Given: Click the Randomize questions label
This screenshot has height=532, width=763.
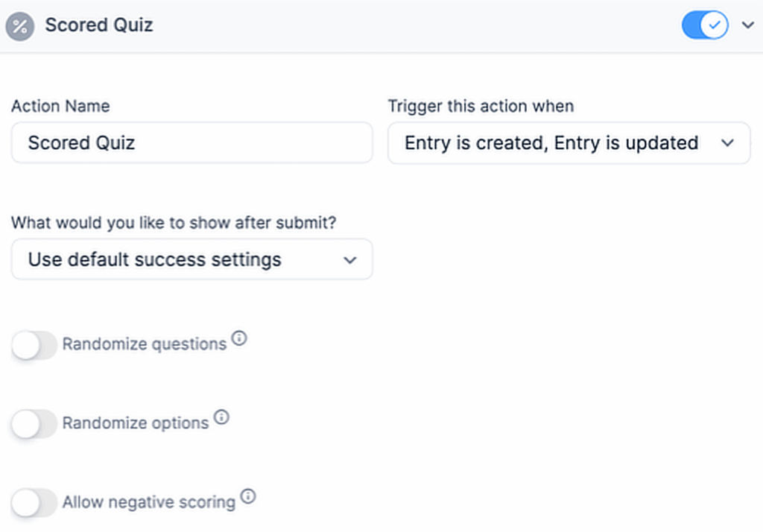Looking at the screenshot, I should (145, 344).
